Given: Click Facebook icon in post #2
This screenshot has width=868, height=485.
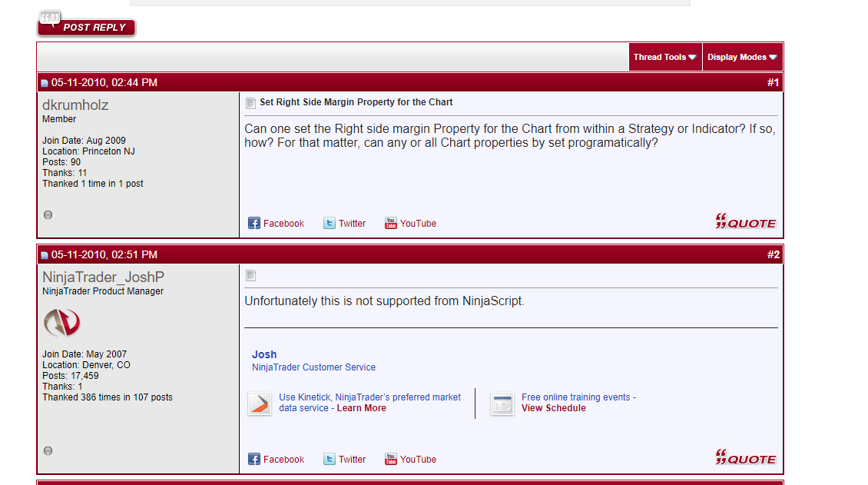Looking at the screenshot, I should [254, 459].
